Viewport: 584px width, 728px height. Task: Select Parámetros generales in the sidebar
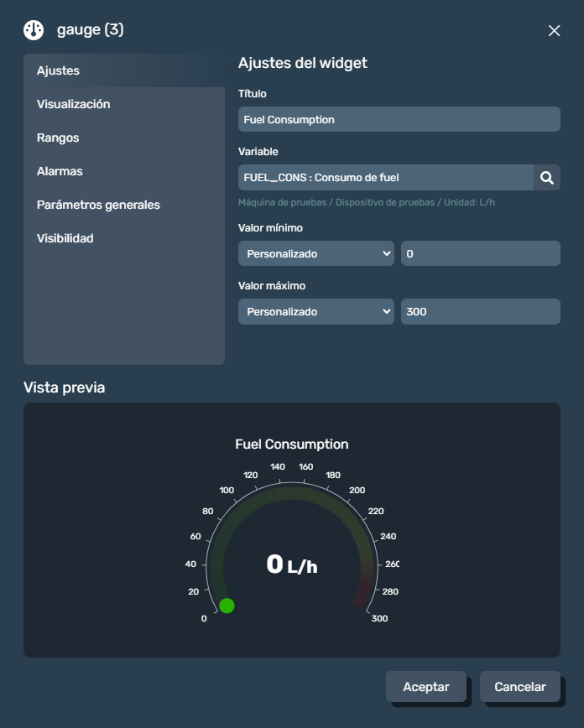coord(98,205)
